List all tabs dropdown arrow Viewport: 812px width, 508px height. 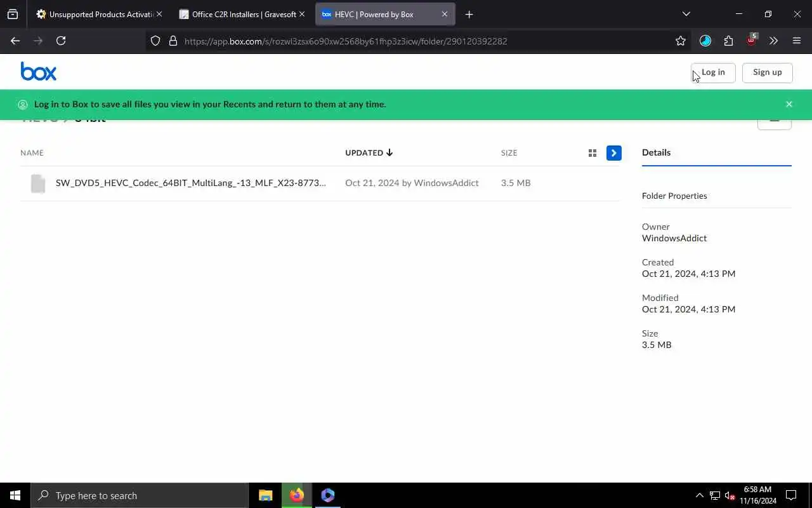pyautogui.click(x=686, y=14)
